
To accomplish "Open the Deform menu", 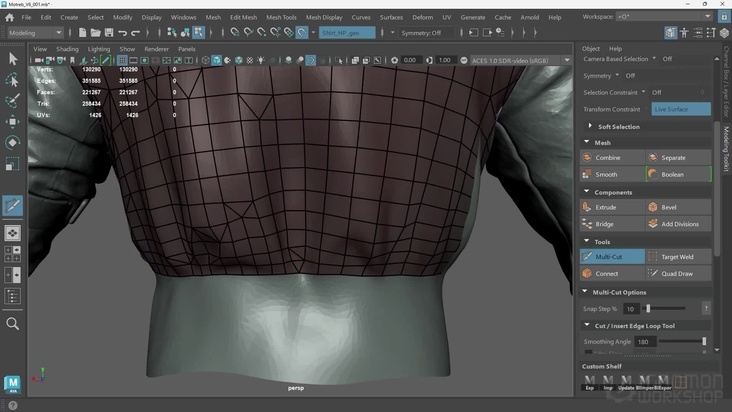I will [422, 17].
